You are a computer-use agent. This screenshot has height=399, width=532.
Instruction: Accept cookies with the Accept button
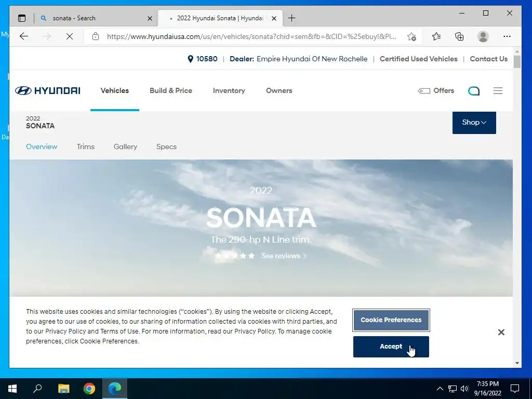click(391, 347)
